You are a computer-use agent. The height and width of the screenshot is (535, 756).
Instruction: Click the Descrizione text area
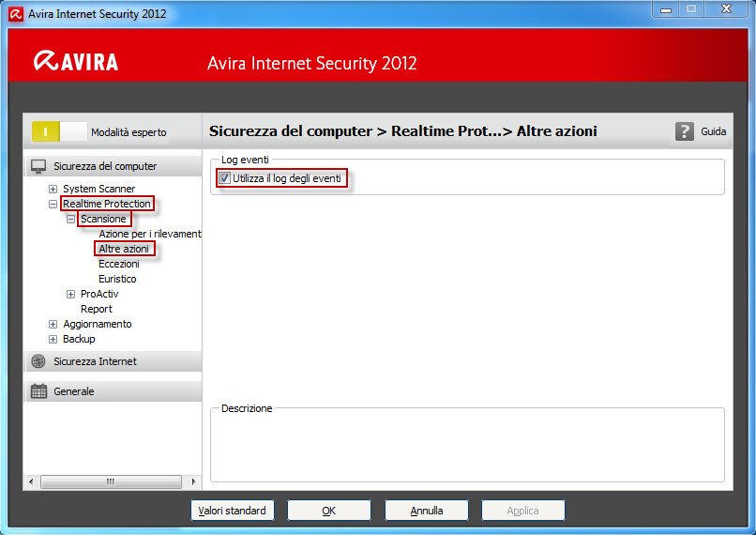[x=467, y=447]
